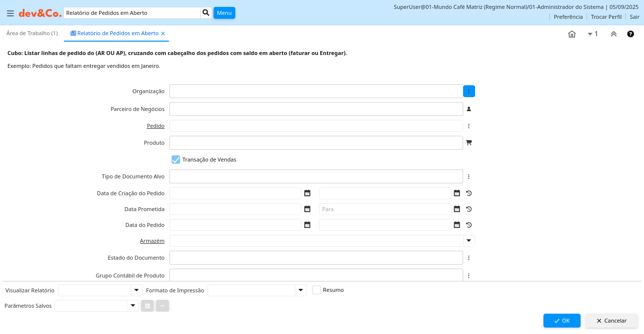Image resolution: width=644 pixels, height=334 pixels.
Task: Enable the Resumo checkbox
Action: coord(317,290)
